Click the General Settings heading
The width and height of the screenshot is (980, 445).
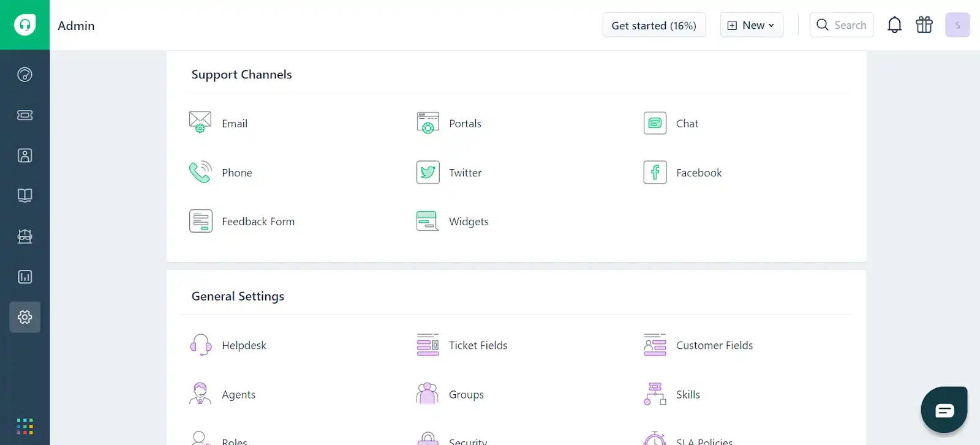point(238,296)
